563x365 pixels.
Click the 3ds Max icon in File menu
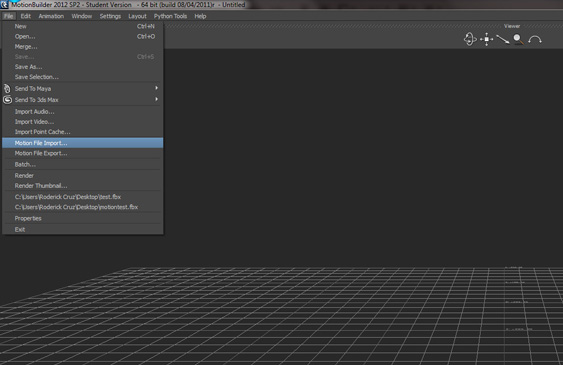pos(8,100)
